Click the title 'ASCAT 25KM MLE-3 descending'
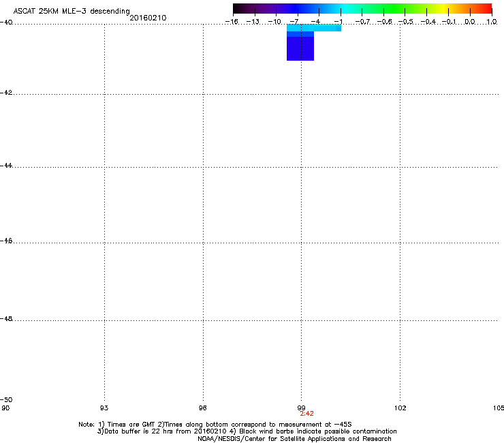This screenshot has height=443, width=504. click(x=72, y=12)
